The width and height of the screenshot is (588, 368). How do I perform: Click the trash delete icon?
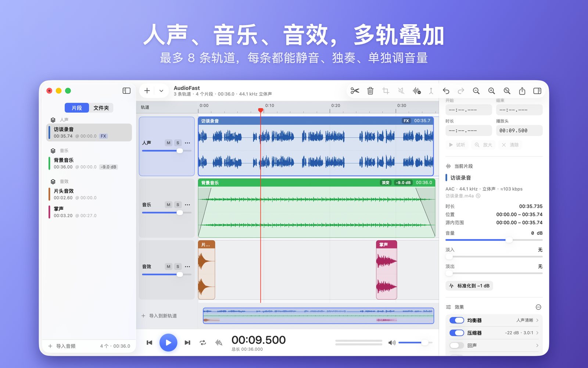click(x=370, y=91)
